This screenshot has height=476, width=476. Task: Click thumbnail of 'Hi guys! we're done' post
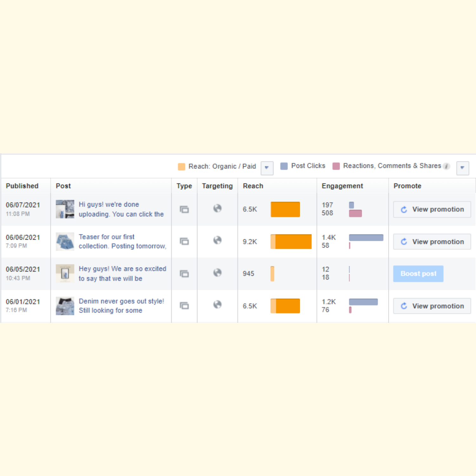coord(65,209)
